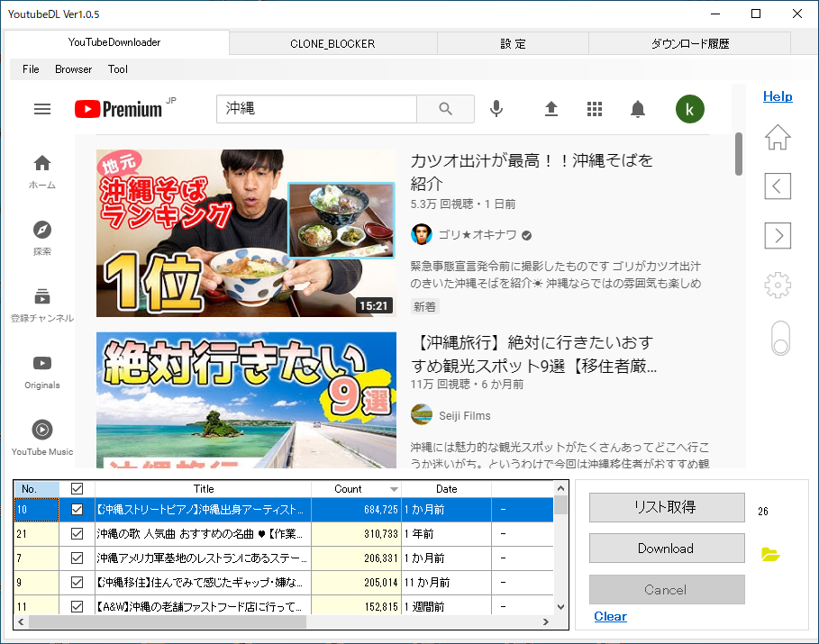Open the video upload icon
The width and height of the screenshot is (819, 644).
pyautogui.click(x=551, y=109)
